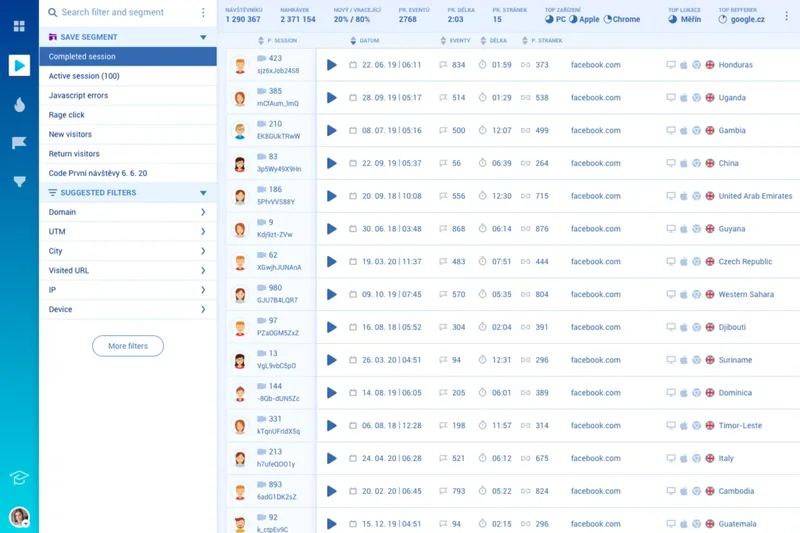
Task: Open the three-dot menu in the top stats bar
Action: (787, 15)
